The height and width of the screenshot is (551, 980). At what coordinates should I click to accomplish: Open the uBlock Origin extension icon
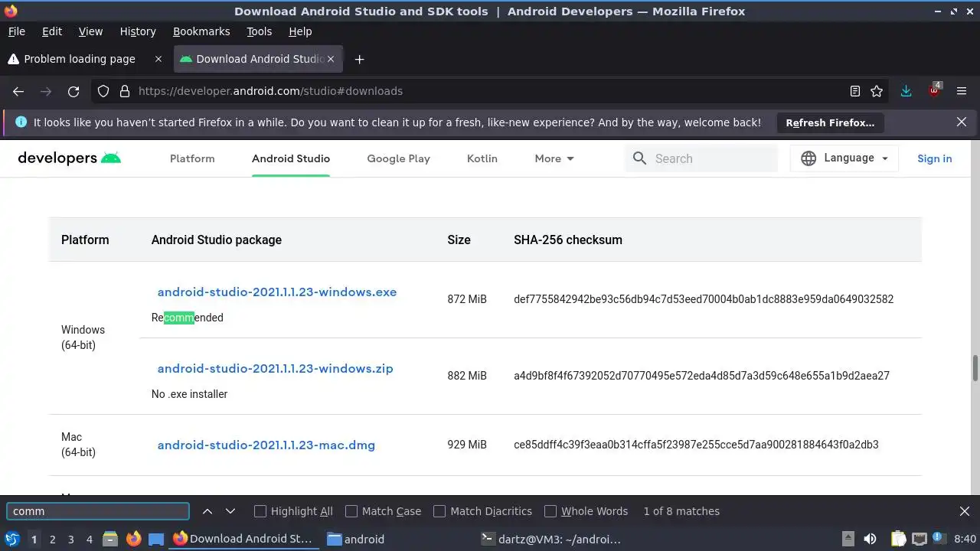[934, 90]
